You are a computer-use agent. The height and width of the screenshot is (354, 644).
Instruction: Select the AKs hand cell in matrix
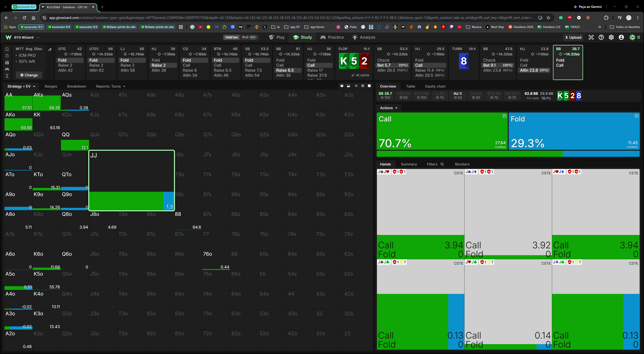[47, 101]
